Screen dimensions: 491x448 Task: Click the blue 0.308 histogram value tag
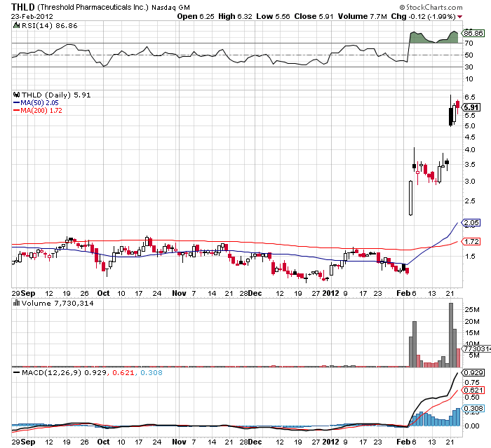471,408
